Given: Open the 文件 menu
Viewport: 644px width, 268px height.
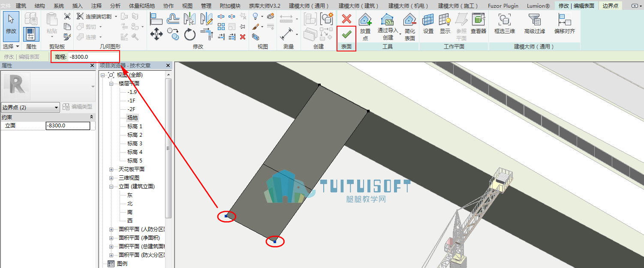Looking at the screenshot, I should (x=6, y=6).
